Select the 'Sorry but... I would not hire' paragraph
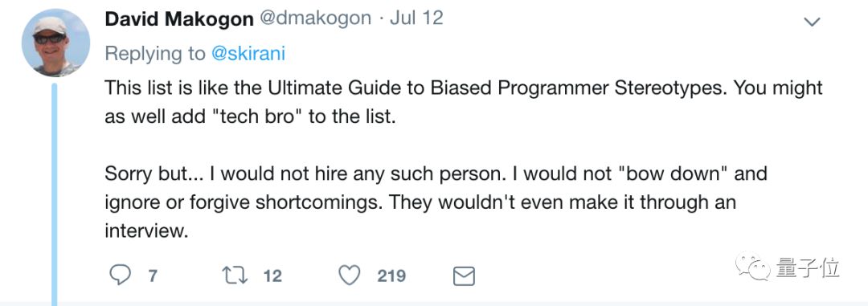The image size is (868, 306). click(436, 202)
